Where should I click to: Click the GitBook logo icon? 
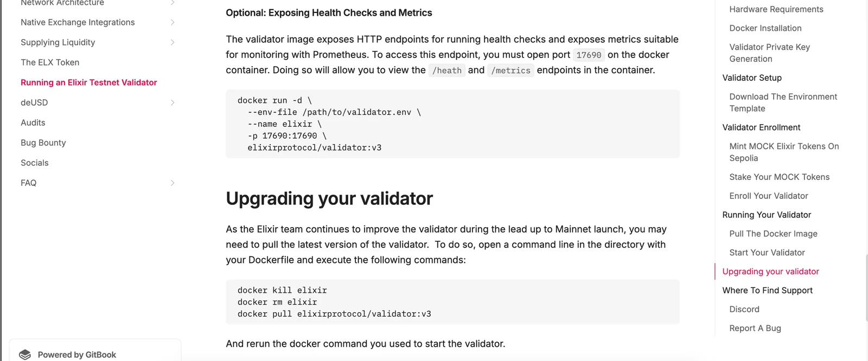coord(25,354)
